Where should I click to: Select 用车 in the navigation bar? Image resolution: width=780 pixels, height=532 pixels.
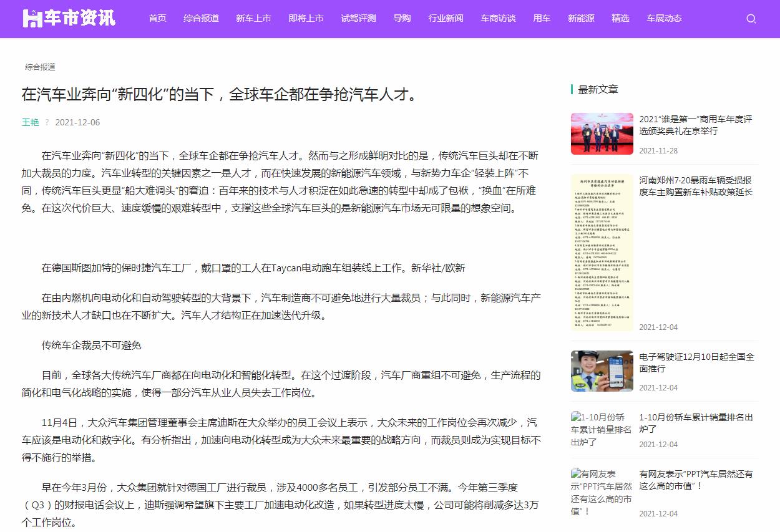pos(542,18)
